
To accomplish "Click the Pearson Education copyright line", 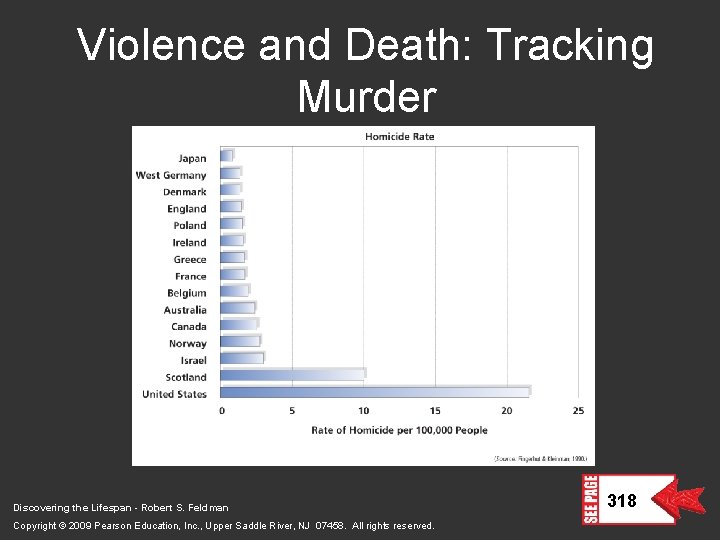I will pos(224,526).
